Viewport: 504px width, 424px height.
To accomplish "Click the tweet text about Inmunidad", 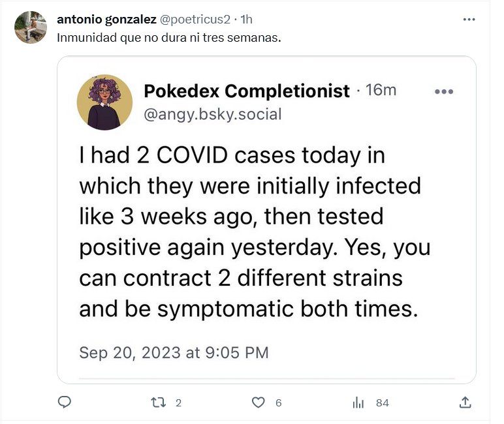I will click(x=169, y=37).
